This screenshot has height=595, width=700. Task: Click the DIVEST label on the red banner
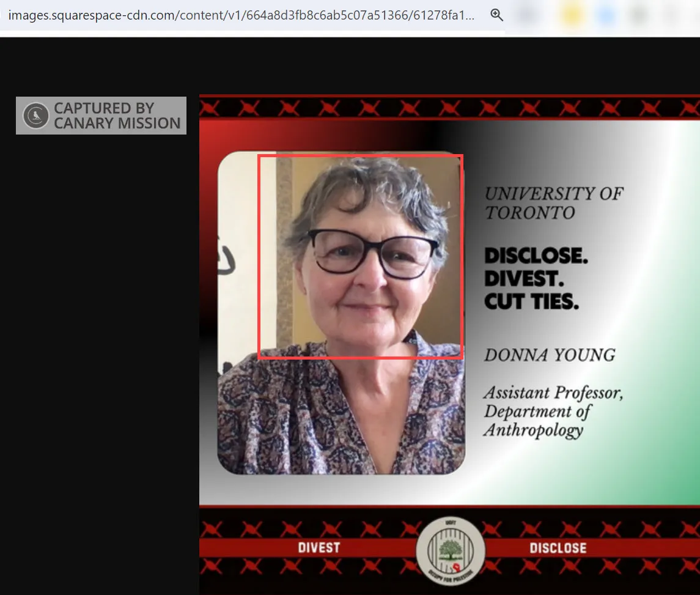tap(319, 548)
